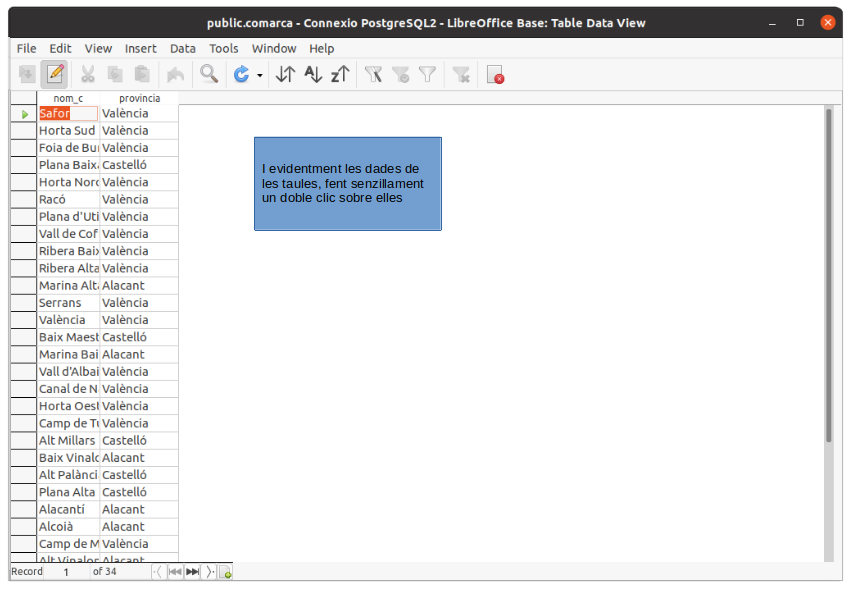
Task: Go to the previous record arrow
Action: tap(158, 572)
